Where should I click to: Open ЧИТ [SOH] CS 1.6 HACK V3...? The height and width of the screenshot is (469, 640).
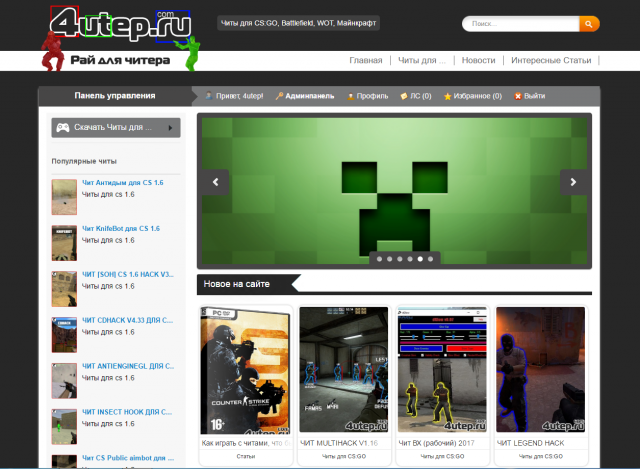128,274
